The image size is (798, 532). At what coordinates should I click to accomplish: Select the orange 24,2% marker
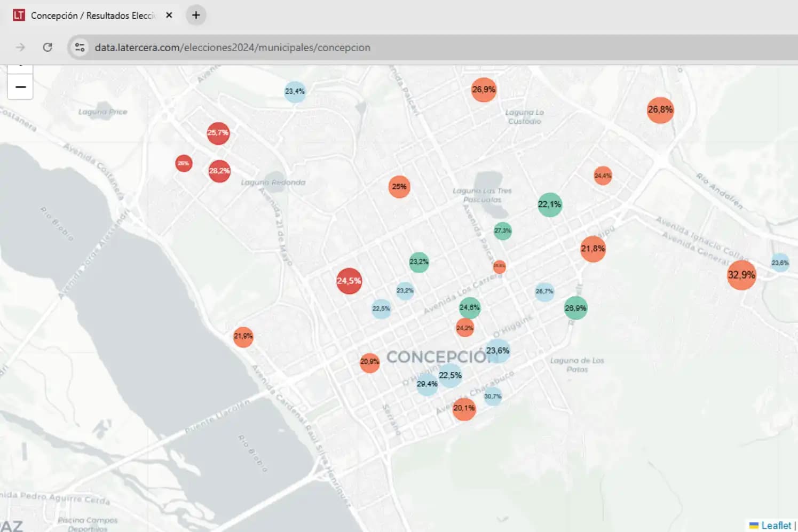point(465,328)
